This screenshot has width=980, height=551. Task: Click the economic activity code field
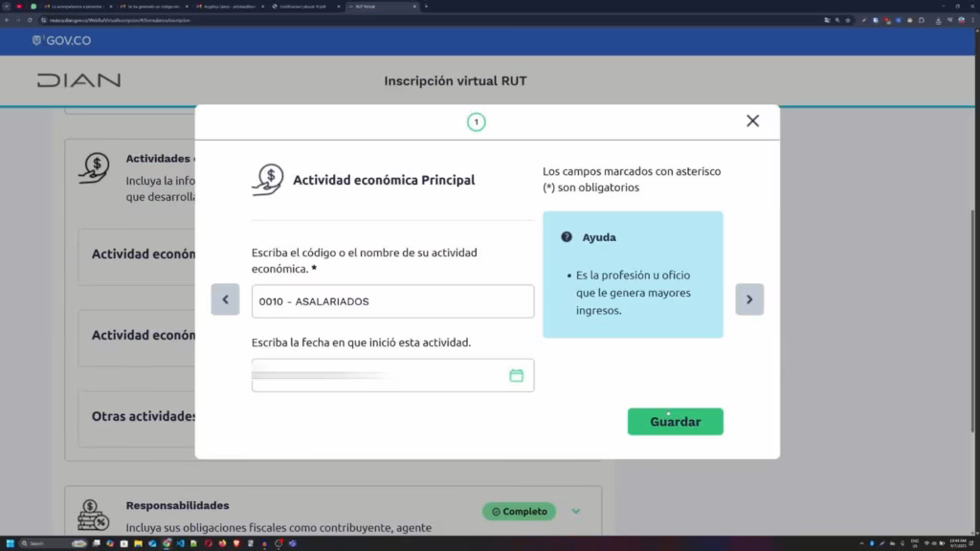click(392, 301)
